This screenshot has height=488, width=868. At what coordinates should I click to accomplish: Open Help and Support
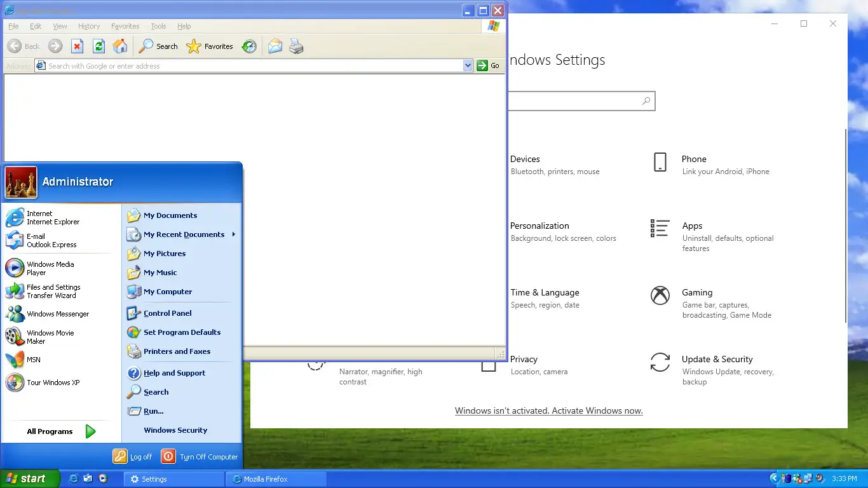click(x=181, y=373)
